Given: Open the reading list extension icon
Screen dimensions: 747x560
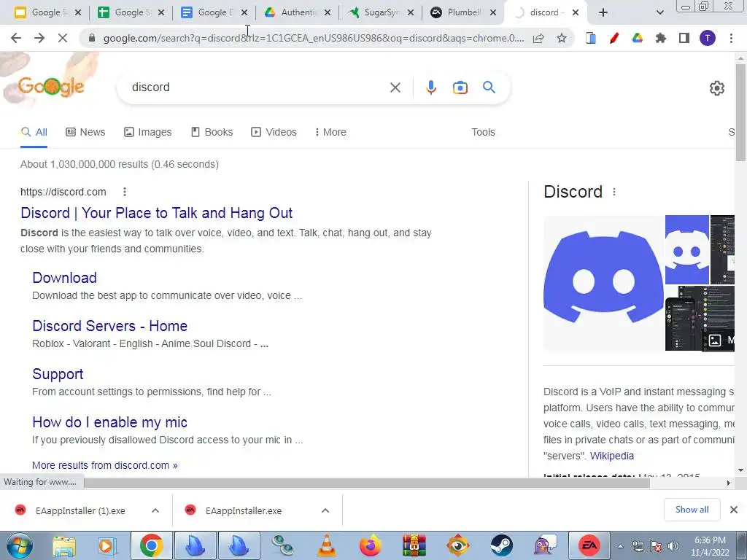Looking at the screenshot, I should coord(591,38).
